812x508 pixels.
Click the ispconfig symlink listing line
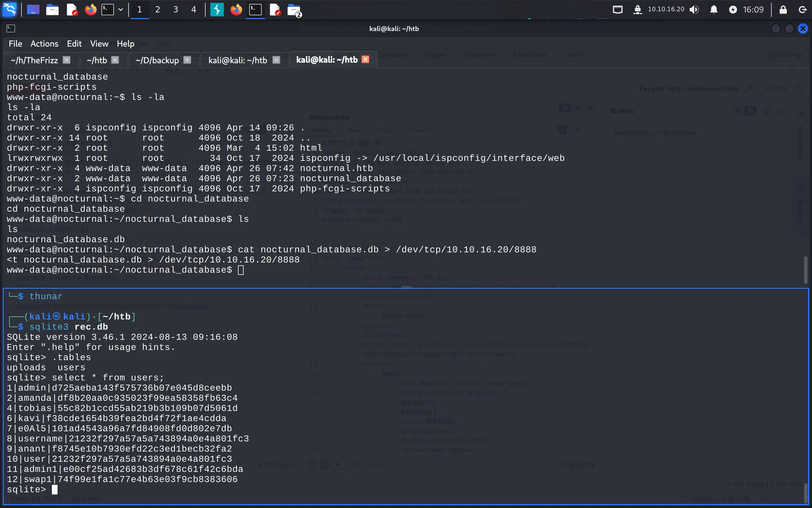point(286,158)
